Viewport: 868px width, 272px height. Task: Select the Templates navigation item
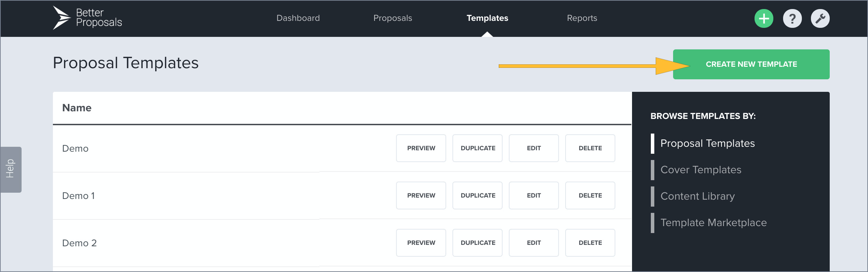click(x=487, y=18)
